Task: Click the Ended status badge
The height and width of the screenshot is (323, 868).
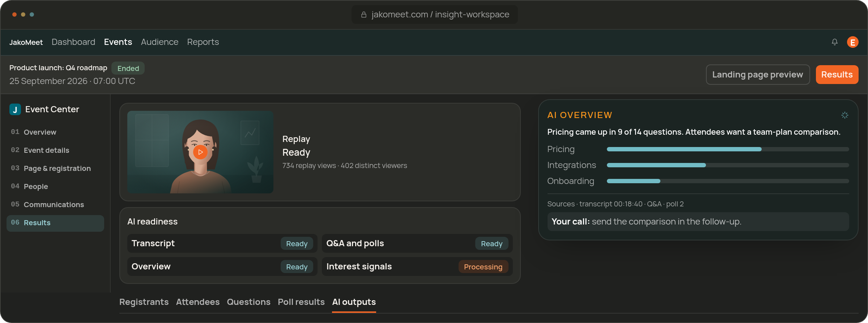Action: pyautogui.click(x=128, y=68)
